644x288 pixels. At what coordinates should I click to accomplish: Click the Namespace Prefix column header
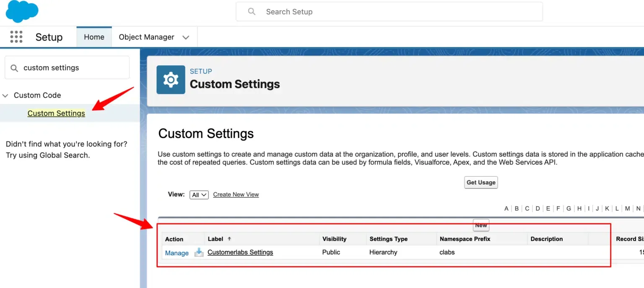pos(465,239)
